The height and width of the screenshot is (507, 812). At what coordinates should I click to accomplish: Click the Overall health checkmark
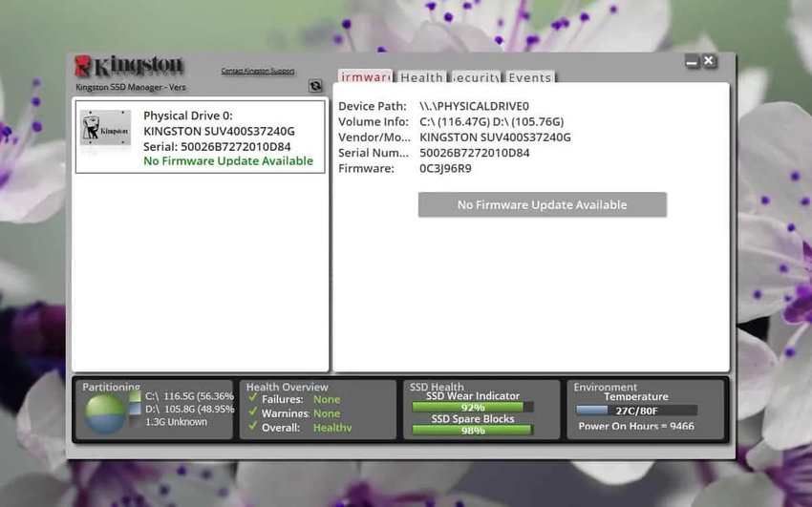253,426
